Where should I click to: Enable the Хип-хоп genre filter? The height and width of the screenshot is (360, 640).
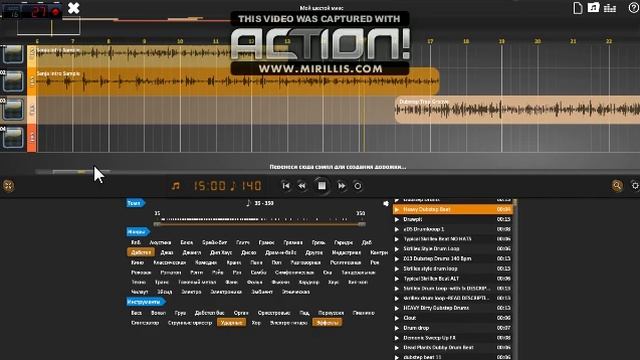pyautogui.click(x=358, y=282)
